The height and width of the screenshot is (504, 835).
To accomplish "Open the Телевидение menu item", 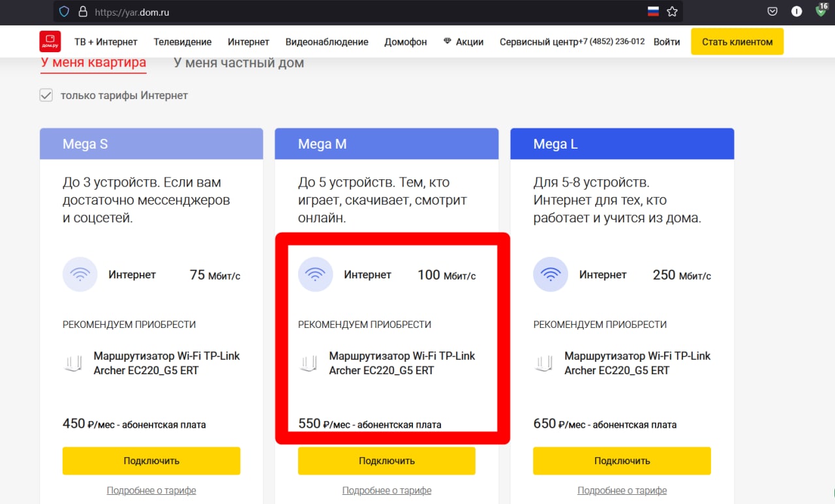I will pos(183,42).
